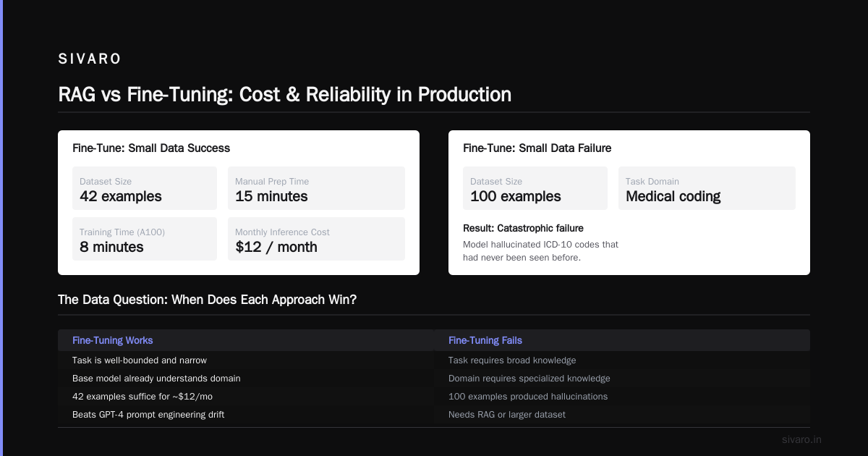868x456 pixels.
Task: Open the sivaro.in footer link
Action: click(802, 439)
